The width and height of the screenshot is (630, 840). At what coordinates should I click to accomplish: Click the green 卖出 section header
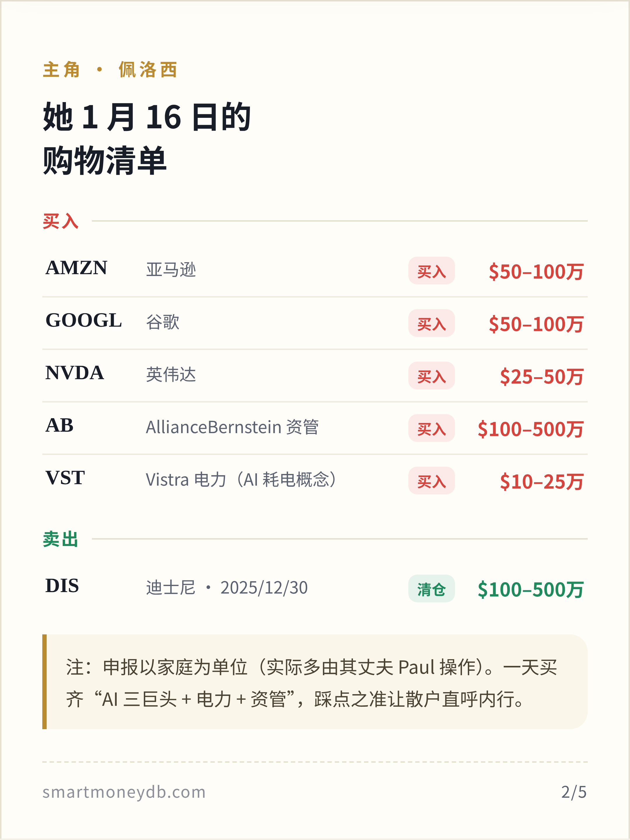(x=61, y=539)
